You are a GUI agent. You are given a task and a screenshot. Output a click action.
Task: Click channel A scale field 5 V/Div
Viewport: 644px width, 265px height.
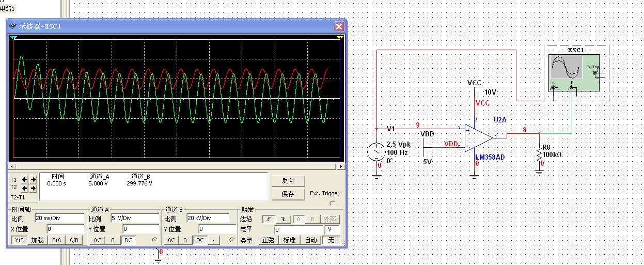pos(134,219)
